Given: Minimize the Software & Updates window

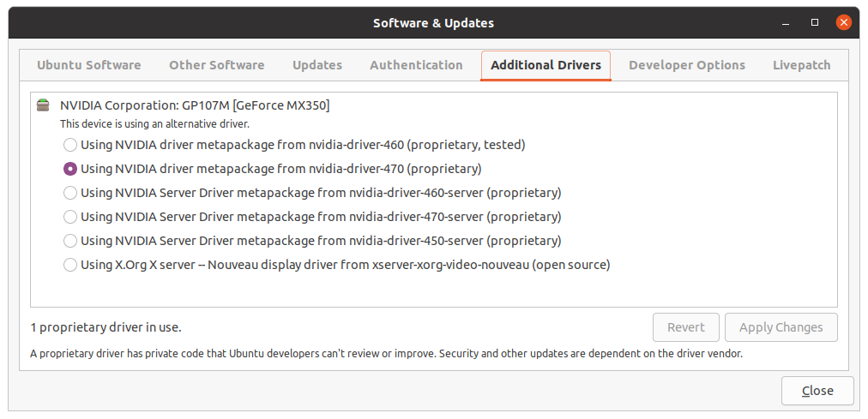Looking at the screenshot, I should point(786,23).
